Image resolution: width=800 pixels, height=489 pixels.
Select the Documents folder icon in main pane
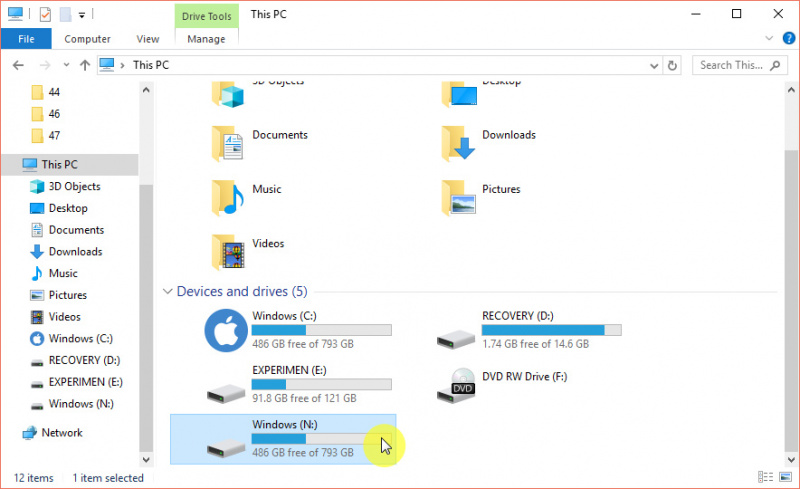(x=228, y=143)
